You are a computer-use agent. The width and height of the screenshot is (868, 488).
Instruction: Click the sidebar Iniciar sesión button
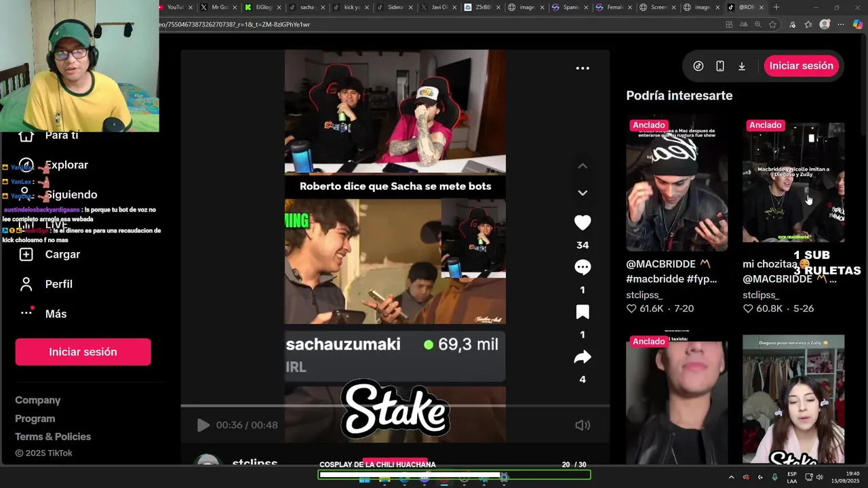point(83,352)
